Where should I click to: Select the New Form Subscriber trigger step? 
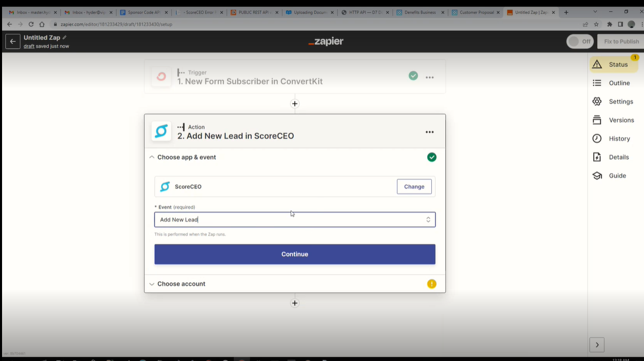(295, 77)
